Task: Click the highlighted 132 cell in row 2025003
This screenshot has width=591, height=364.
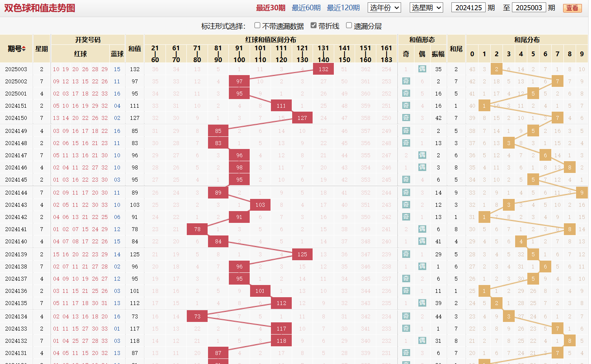Action: 323,69
